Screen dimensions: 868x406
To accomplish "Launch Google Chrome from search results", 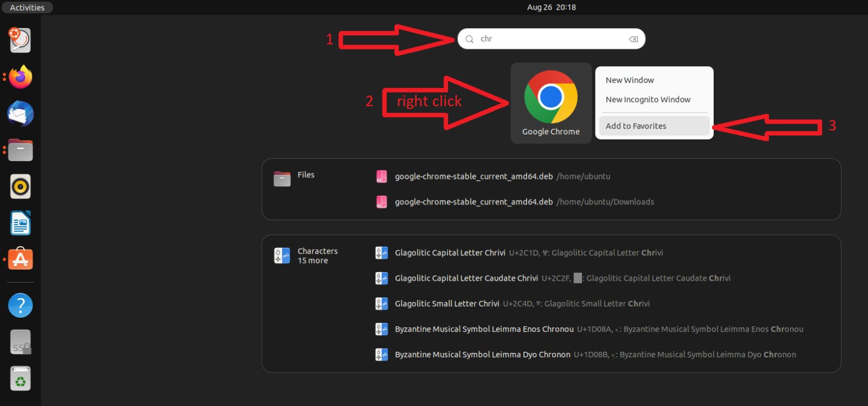I will point(551,97).
